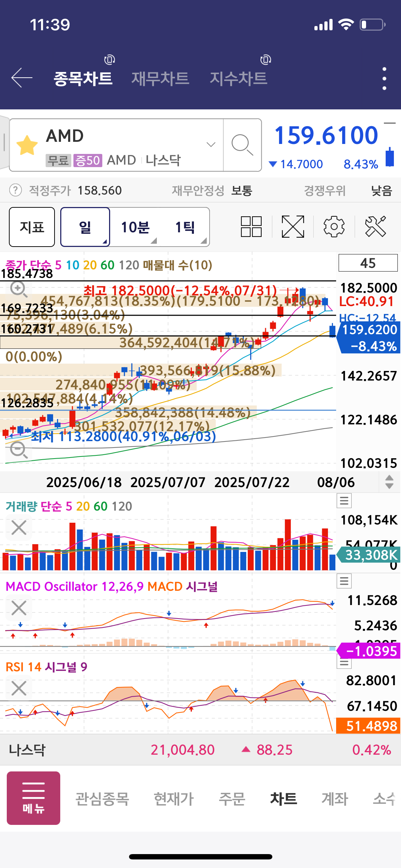Image resolution: width=401 pixels, height=868 pixels.
Task: Go to the 차트 bottom tab
Action: tap(284, 799)
